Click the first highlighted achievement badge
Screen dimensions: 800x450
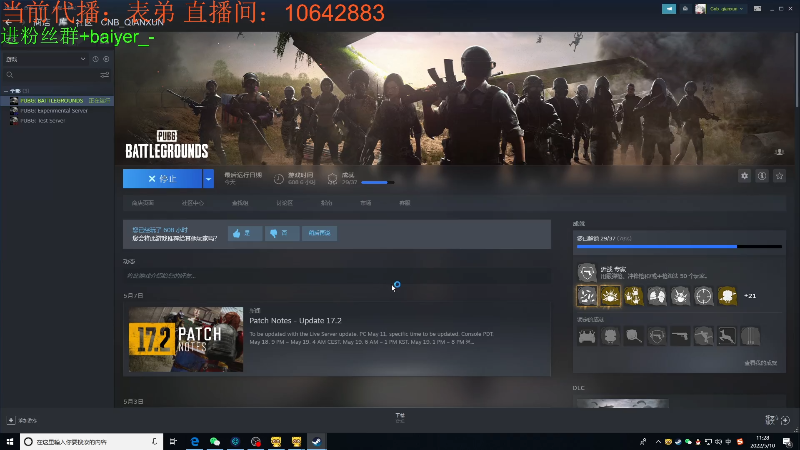587,296
